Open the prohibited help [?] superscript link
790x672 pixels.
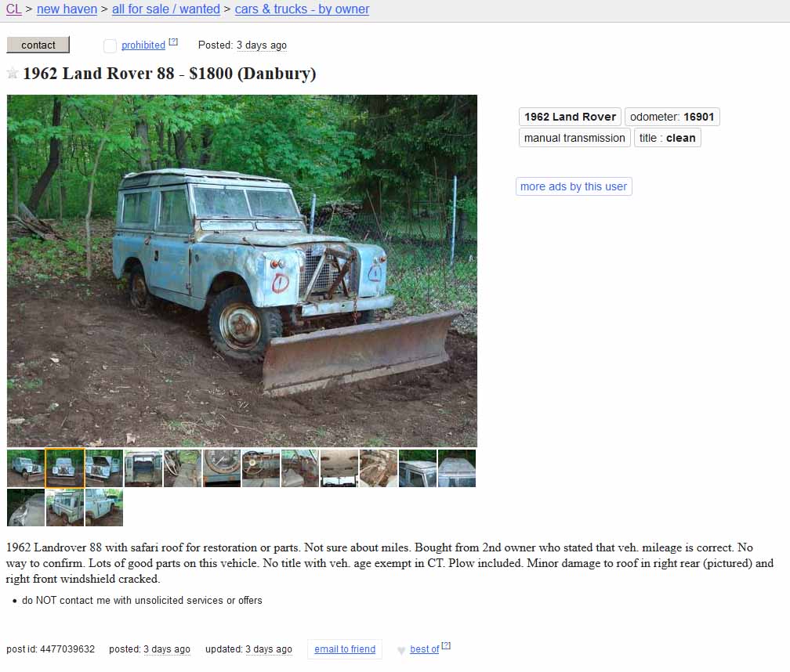(x=173, y=42)
